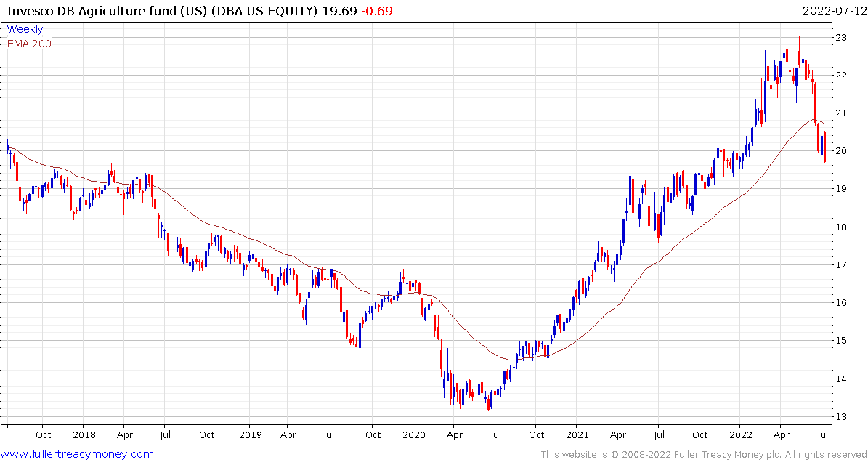This screenshot has height=465, width=868.
Task: Click the 2018 year label on time axis
Action: (x=83, y=434)
